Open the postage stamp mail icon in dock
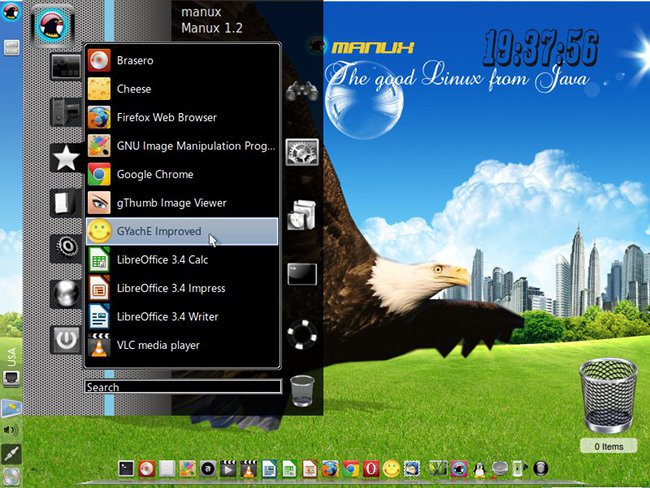The image size is (650, 488). click(412, 469)
